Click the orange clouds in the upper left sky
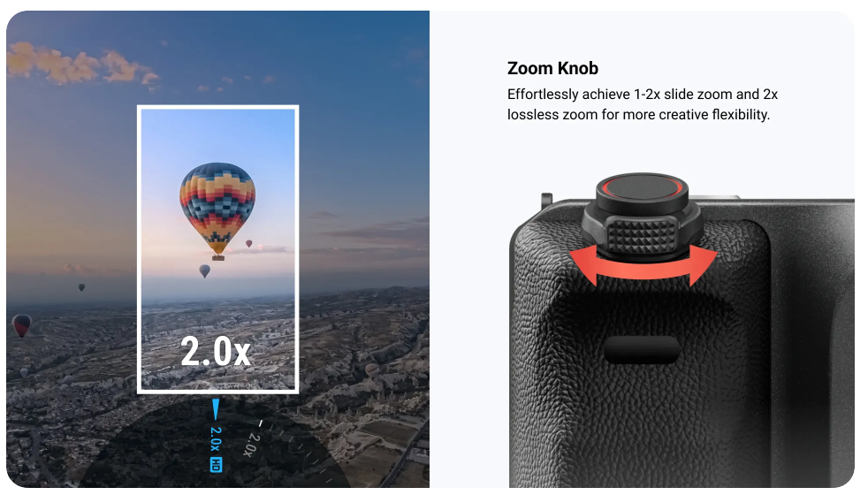This screenshot has height=495, width=868. tap(78, 65)
